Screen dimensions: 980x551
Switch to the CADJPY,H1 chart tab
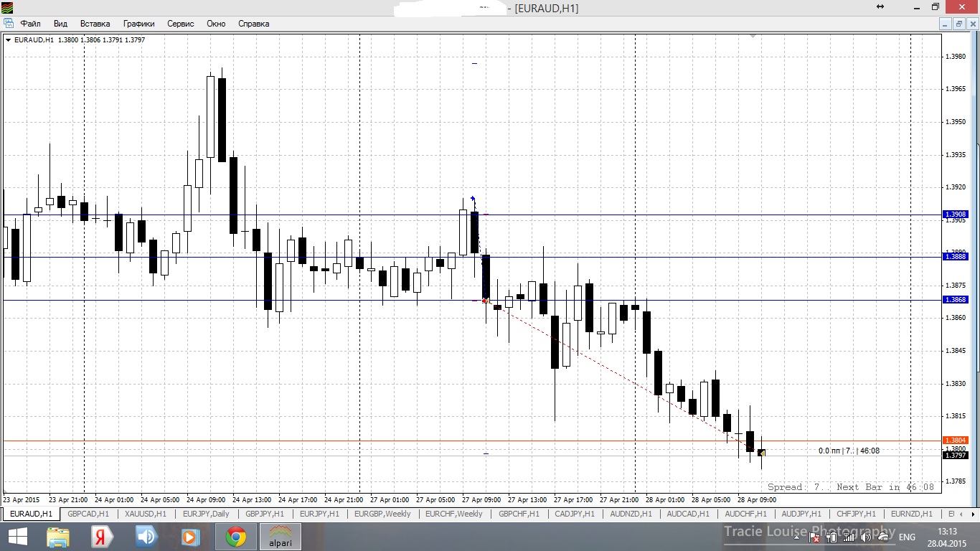pyautogui.click(x=575, y=514)
